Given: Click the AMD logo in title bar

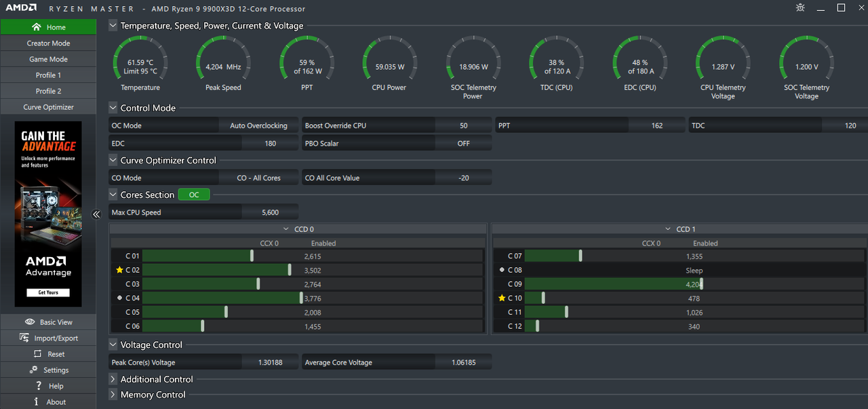Looking at the screenshot, I should click(x=21, y=9).
